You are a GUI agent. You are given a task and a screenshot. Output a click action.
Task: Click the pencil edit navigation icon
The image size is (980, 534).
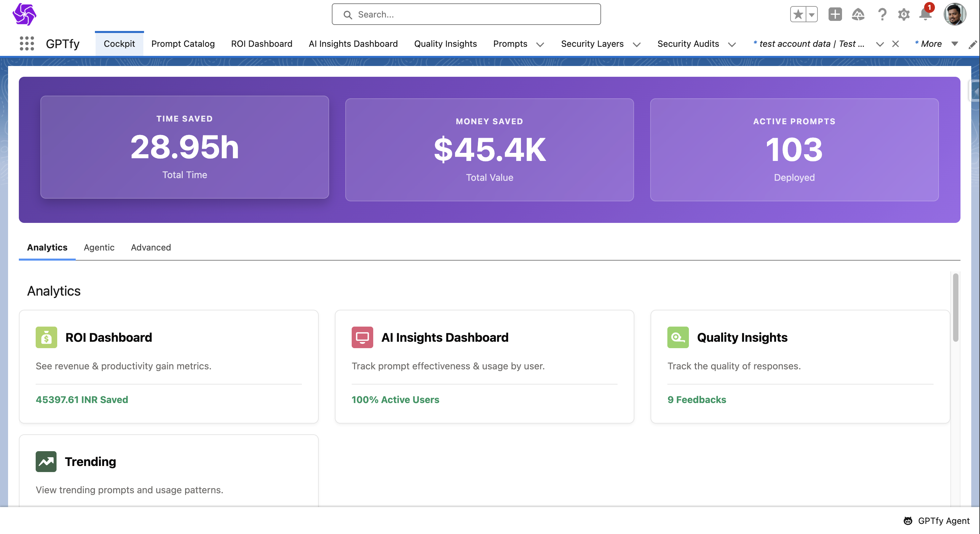(x=972, y=44)
